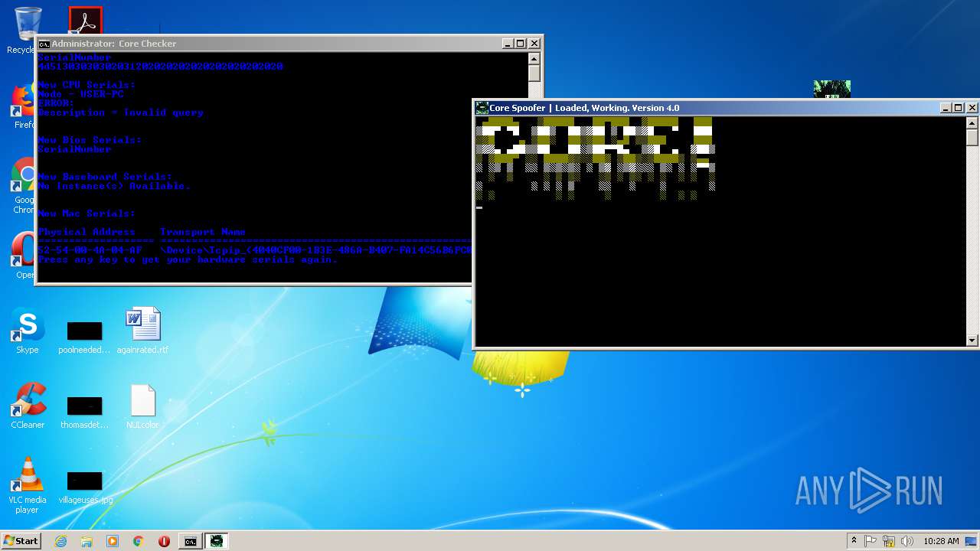Launch Internet Explorer from the taskbar
The width and height of the screenshot is (980, 551).
pos(60,541)
